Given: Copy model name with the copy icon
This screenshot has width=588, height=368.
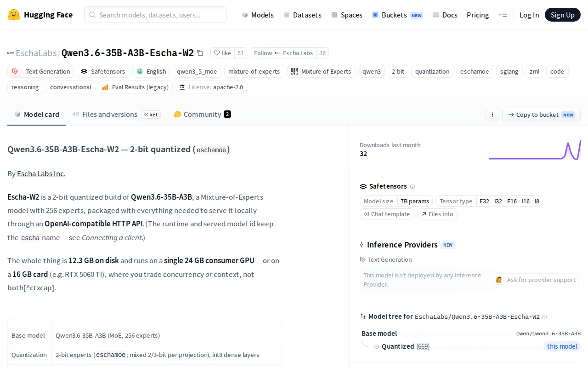Looking at the screenshot, I should click(x=200, y=53).
